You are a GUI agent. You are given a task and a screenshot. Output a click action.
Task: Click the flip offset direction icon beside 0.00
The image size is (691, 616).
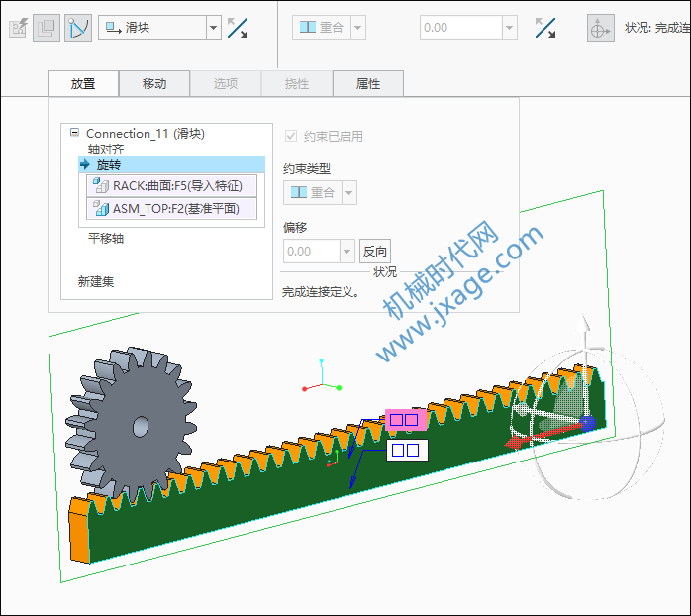pos(545,28)
